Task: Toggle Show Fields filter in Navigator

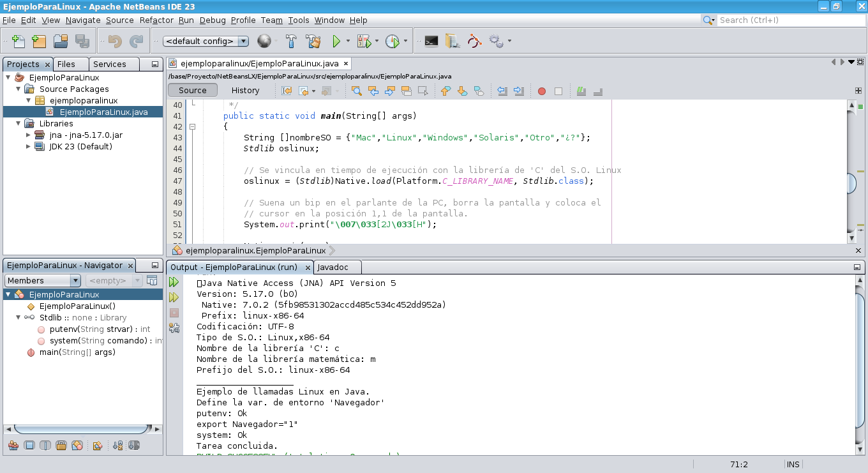Action: click(x=29, y=446)
